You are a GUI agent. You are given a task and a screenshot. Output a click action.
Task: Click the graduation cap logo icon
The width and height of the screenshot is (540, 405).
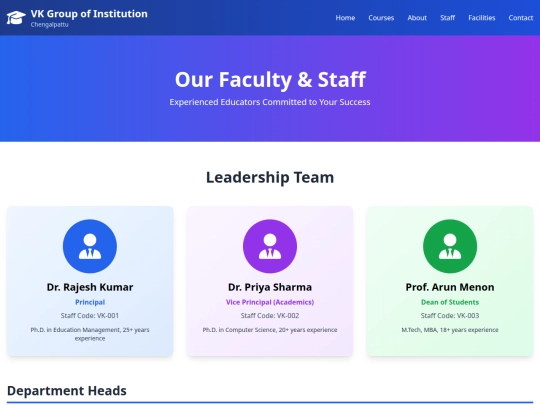pos(16,18)
